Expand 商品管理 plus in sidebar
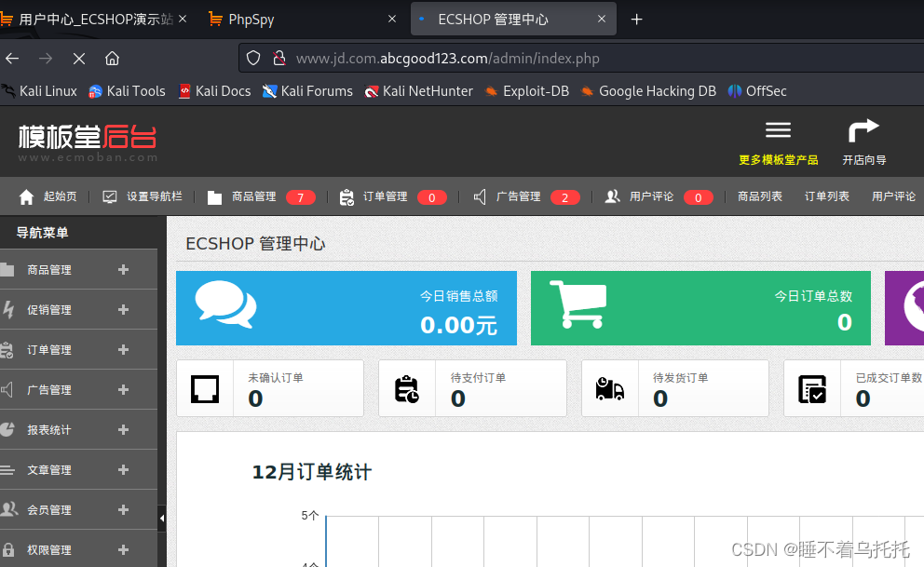 (123, 270)
